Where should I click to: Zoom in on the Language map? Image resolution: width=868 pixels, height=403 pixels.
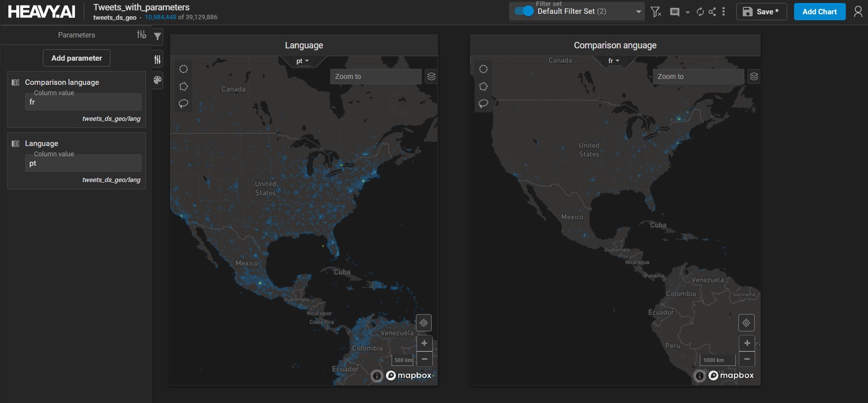(424, 343)
